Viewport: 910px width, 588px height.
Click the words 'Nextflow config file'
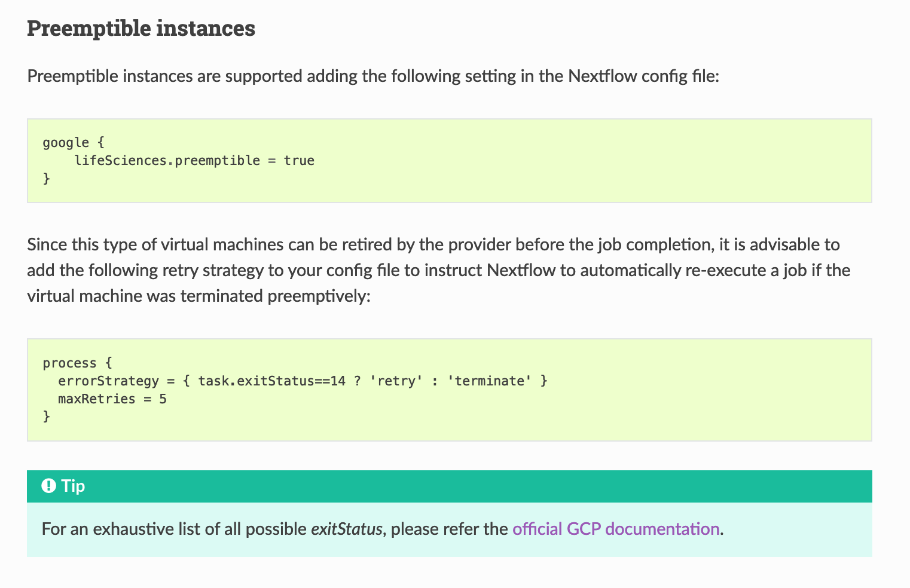[x=642, y=76]
